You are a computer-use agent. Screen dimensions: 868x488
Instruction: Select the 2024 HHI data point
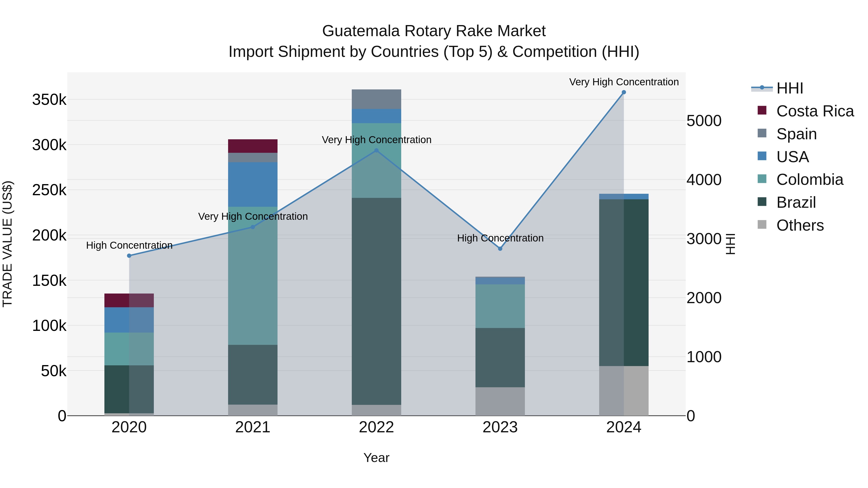pyautogui.click(x=624, y=92)
